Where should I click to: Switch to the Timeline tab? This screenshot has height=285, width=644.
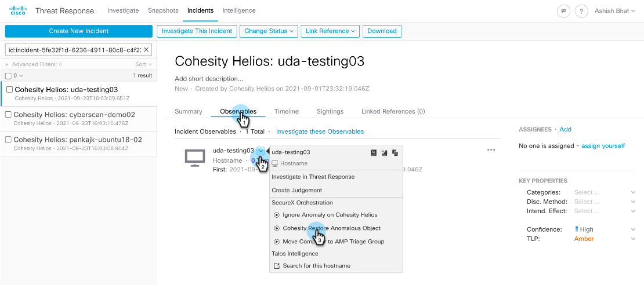point(286,111)
